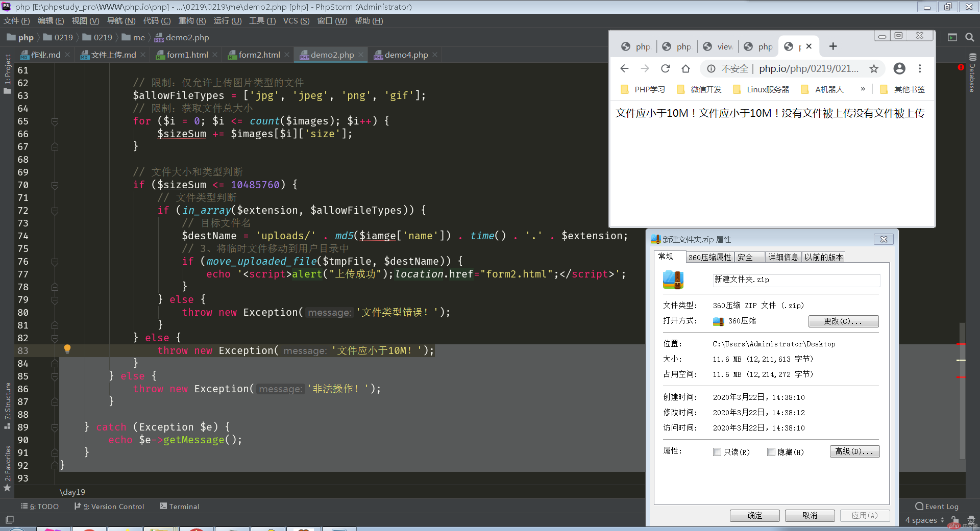This screenshot has width=980, height=531.
Task: Switch to the 详细信息 tab
Action: [x=783, y=257]
